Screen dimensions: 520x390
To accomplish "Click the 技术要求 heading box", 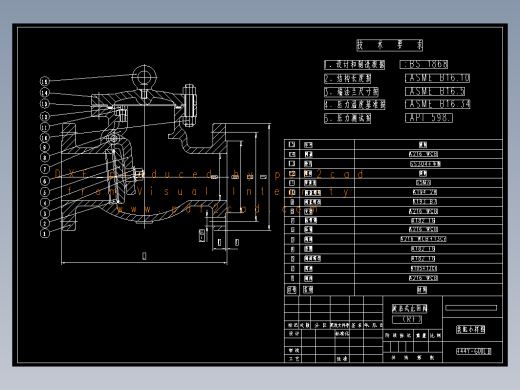I will pos(390,45).
